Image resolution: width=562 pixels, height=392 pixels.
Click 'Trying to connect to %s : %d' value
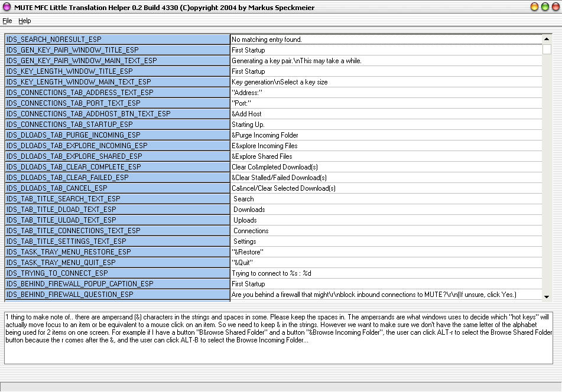(x=386, y=273)
